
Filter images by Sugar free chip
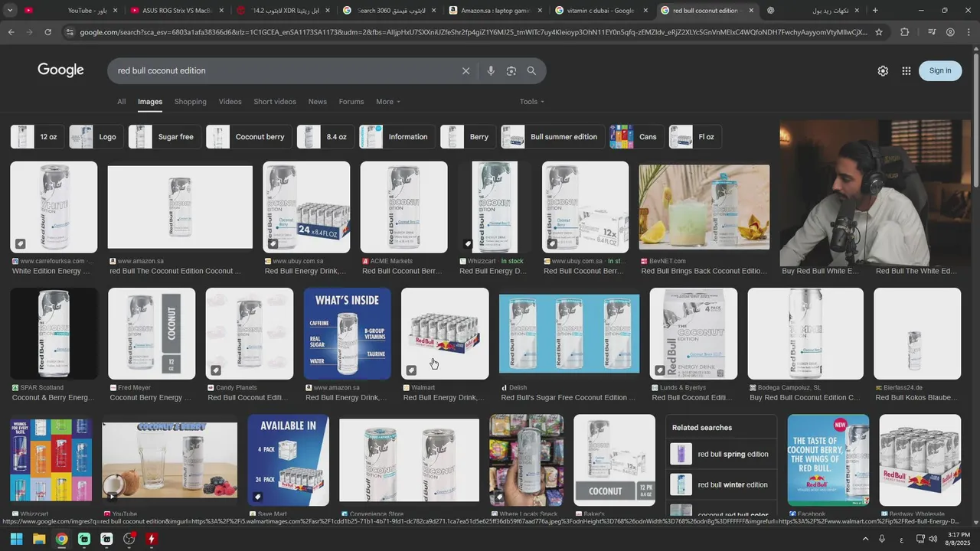tap(165, 137)
